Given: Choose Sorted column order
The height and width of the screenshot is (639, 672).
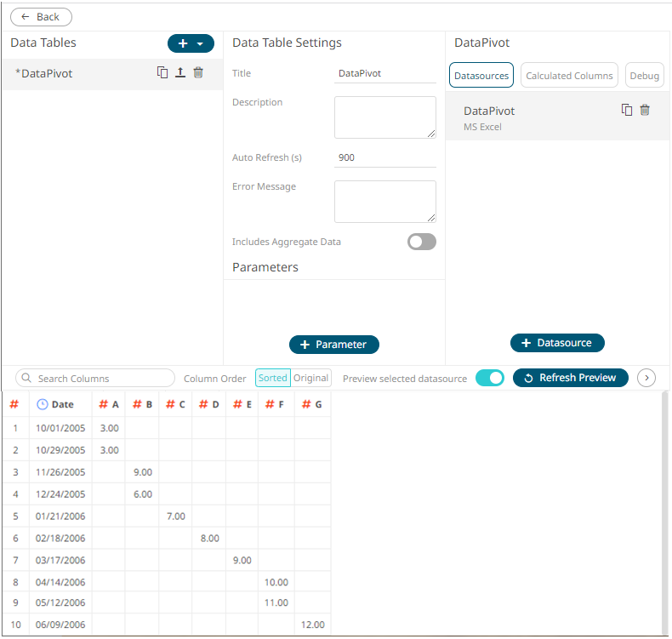Looking at the screenshot, I should point(273,378).
